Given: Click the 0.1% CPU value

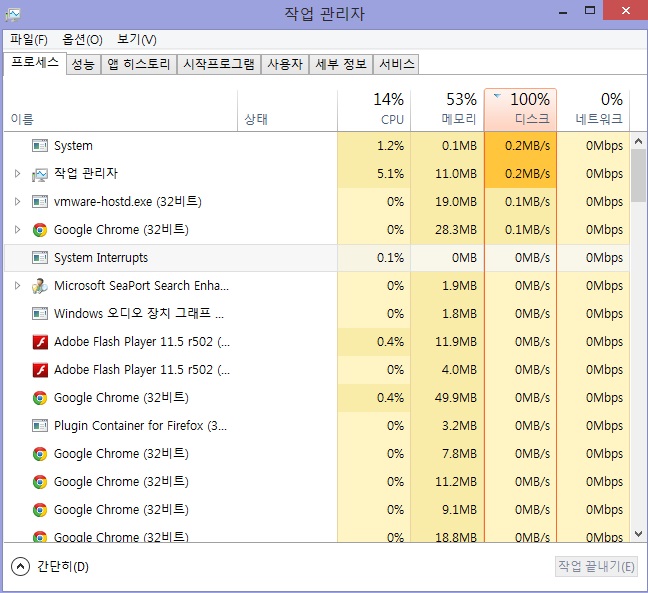Looking at the screenshot, I should 390,258.
